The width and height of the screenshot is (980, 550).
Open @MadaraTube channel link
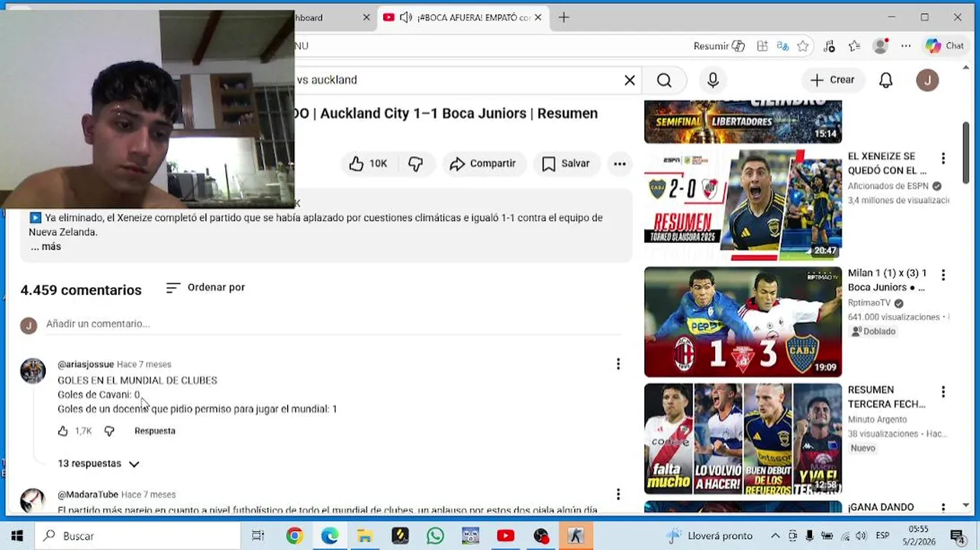[88, 495]
